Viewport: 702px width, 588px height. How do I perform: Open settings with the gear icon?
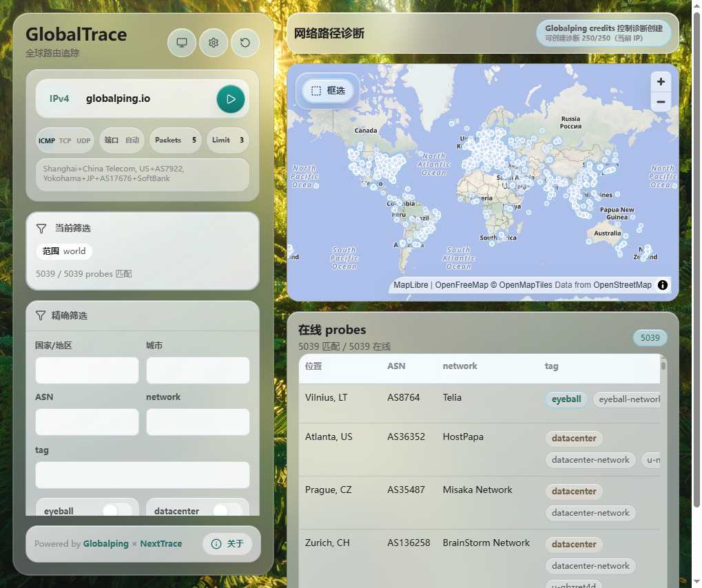213,43
